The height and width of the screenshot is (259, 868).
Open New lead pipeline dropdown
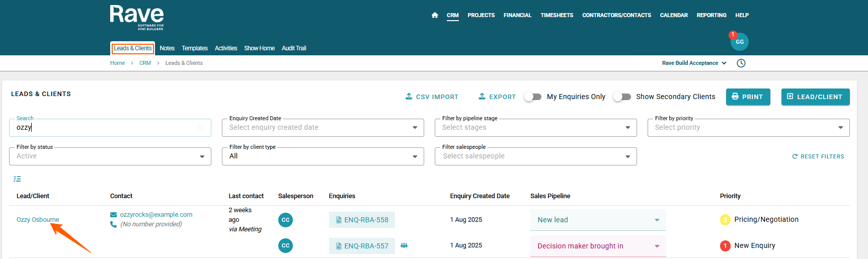click(598, 220)
